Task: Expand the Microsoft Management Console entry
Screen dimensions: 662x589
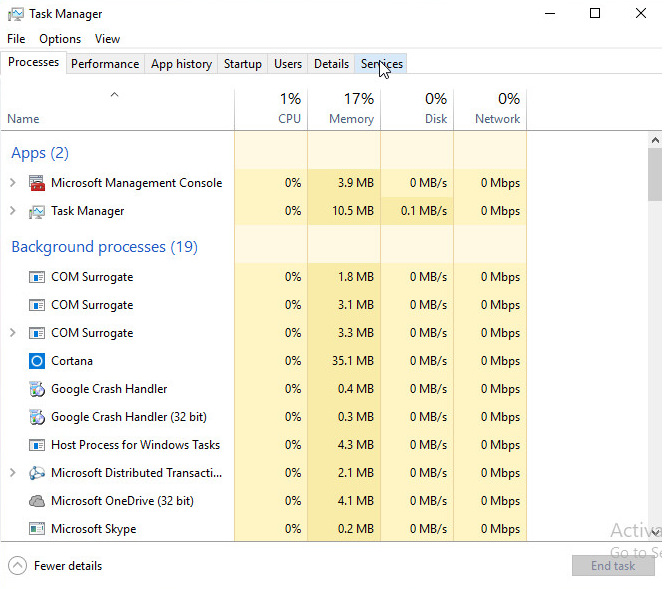Action: (x=12, y=183)
